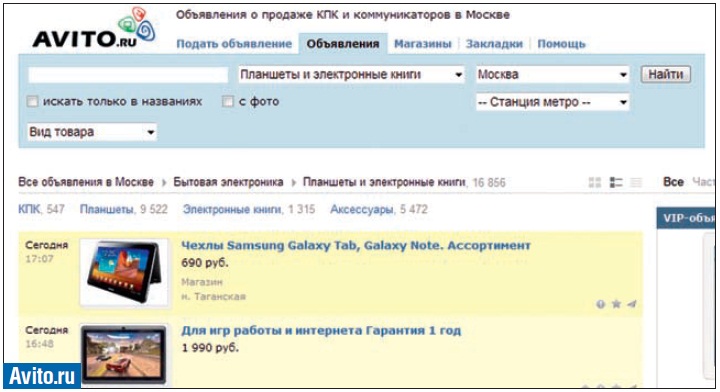Open Samsung Galaxy Tab case thumbnail
The width and height of the screenshot is (720, 392).
click(124, 272)
